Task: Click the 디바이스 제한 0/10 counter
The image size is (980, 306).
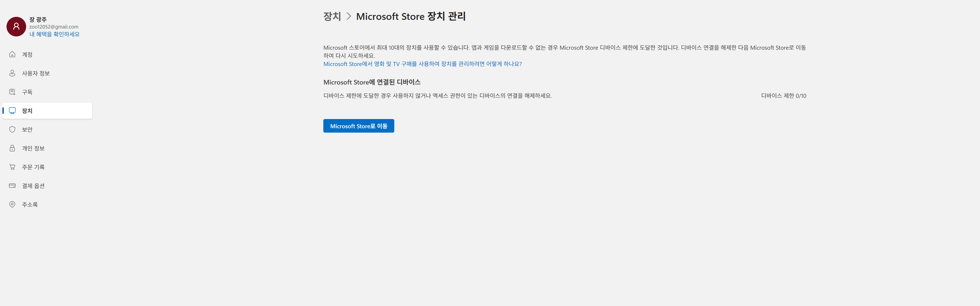Action: [783, 96]
